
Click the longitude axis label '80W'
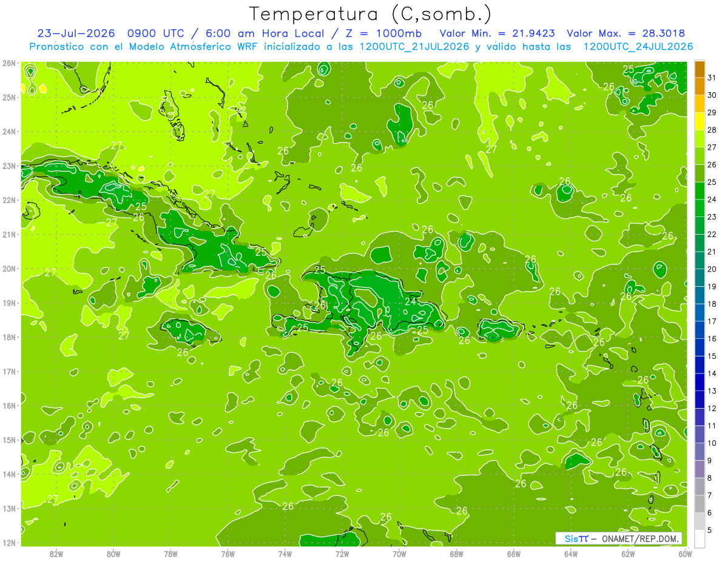[113, 554]
